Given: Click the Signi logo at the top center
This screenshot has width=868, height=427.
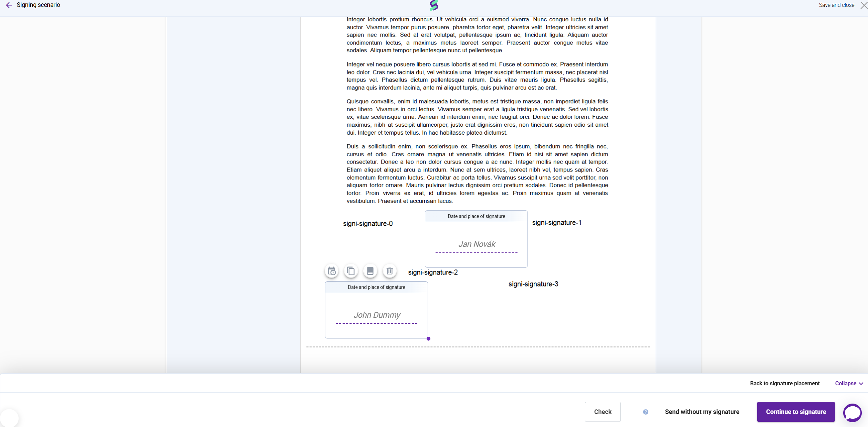Looking at the screenshot, I should pos(434,5).
